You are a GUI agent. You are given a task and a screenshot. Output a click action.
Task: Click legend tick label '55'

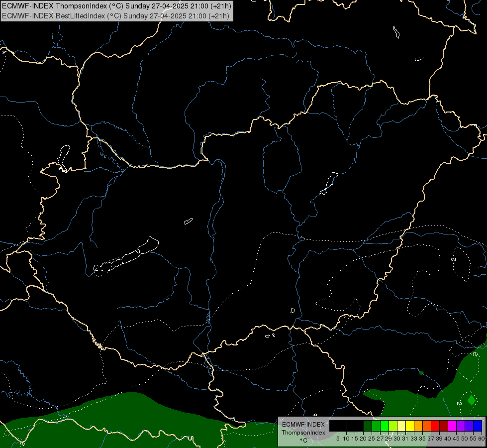click(x=473, y=439)
